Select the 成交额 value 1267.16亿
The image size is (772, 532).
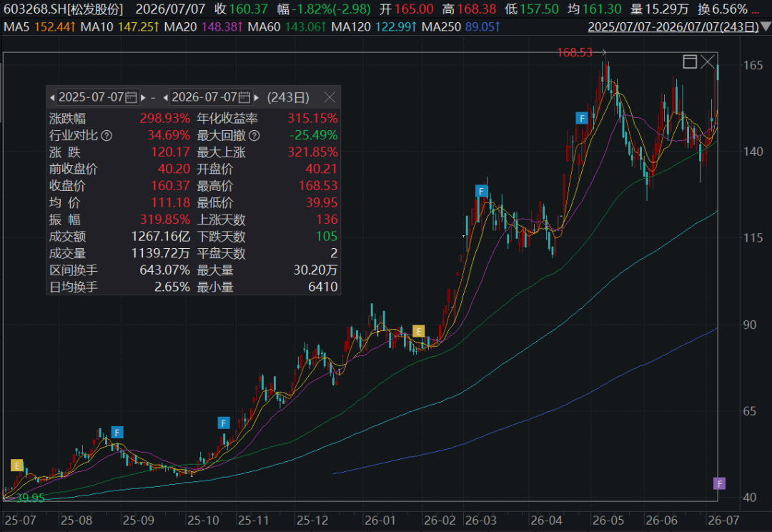(x=161, y=237)
